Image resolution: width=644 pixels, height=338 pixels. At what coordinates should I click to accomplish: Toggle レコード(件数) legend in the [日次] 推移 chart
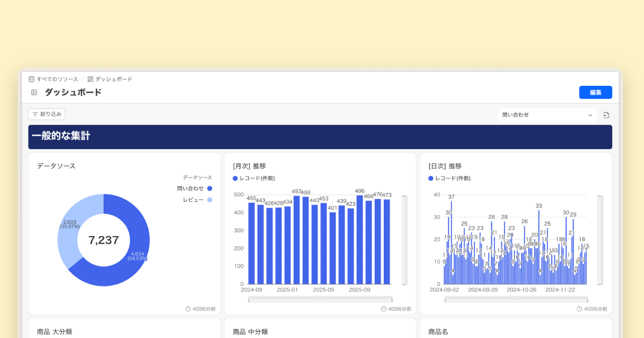point(450,178)
